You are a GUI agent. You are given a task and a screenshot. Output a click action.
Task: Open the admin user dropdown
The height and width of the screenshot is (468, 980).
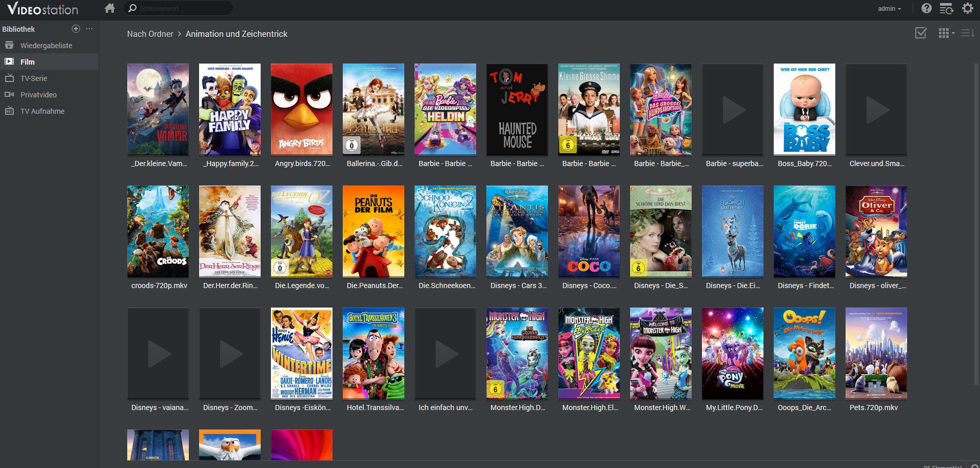[889, 9]
